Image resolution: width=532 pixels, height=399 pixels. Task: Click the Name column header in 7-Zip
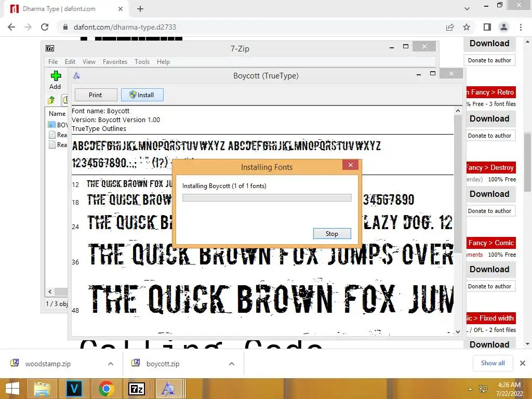(57, 114)
